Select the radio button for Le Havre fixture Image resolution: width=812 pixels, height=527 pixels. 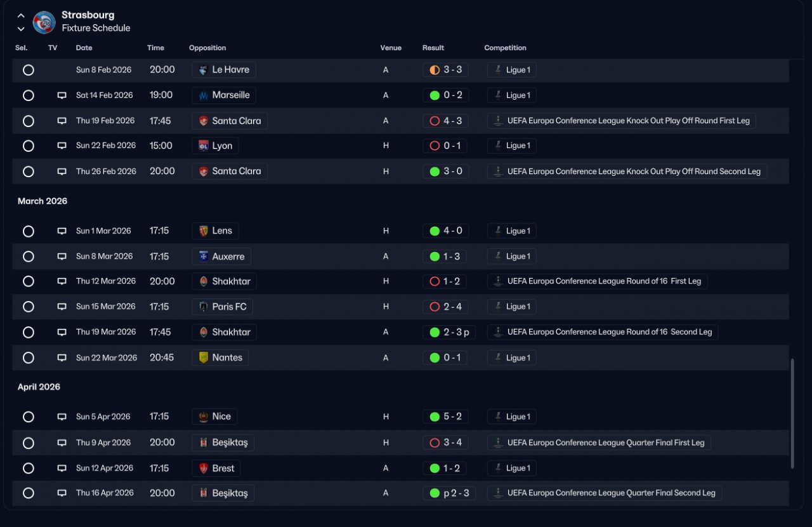28,70
